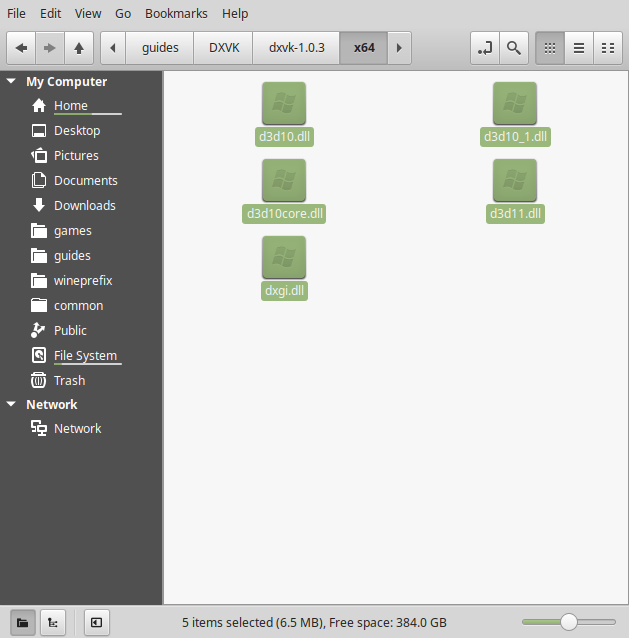The width and height of the screenshot is (629, 638).
Task: Click the d3d10core.dll filename label
Action: tap(284, 214)
